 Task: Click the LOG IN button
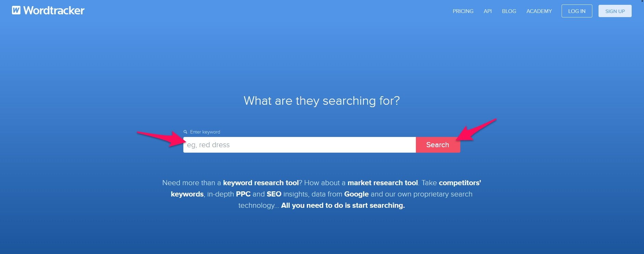[x=577, y=11]
